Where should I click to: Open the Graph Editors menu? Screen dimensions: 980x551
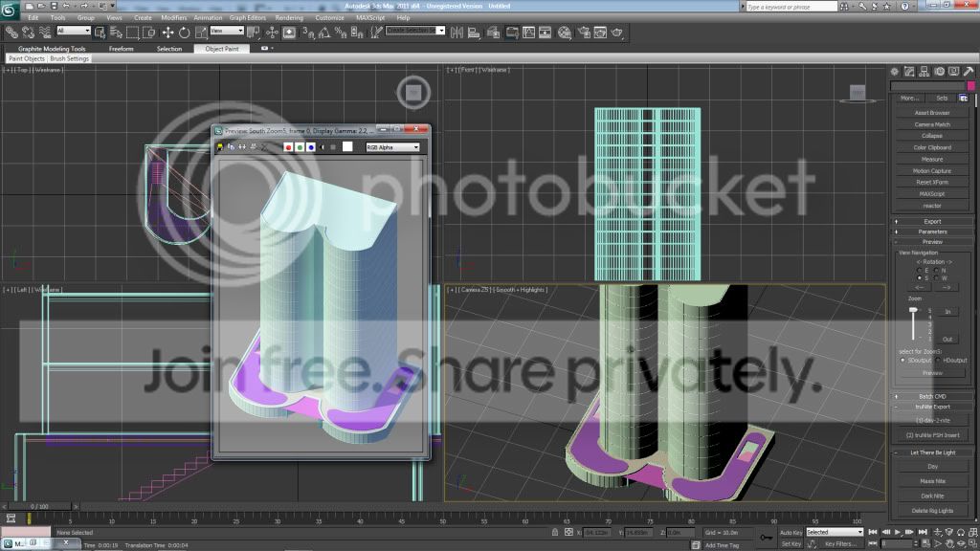coord(248,18)
